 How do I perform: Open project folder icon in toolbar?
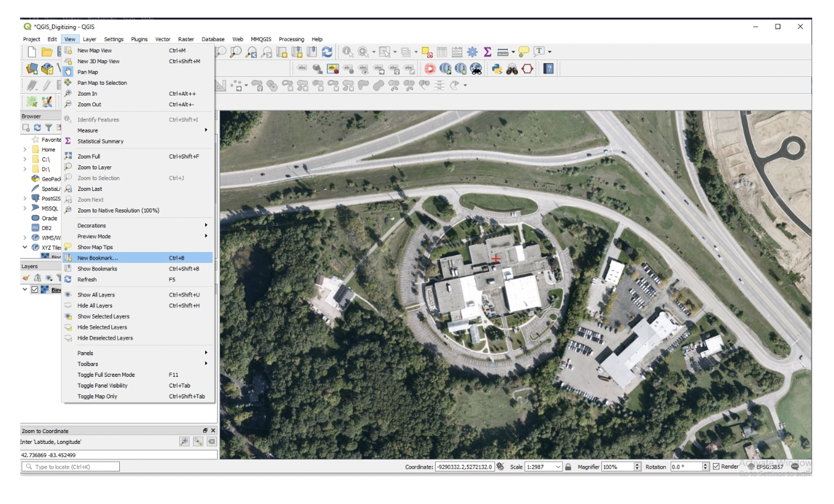pyautogui.click(x=47, y=52)
